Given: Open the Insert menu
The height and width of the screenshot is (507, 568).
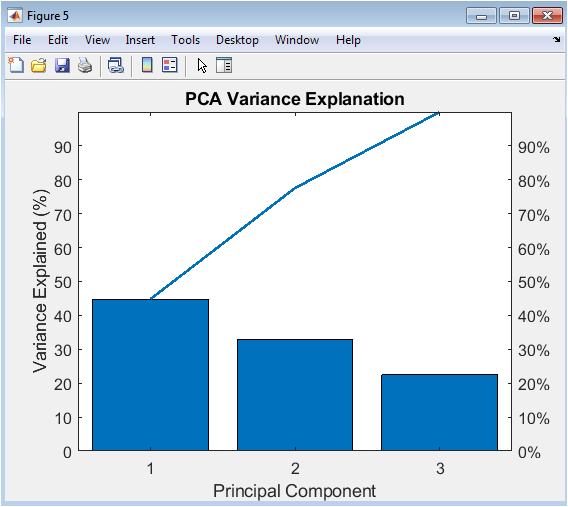Looking at the screenshot, I should click(140, 40).
